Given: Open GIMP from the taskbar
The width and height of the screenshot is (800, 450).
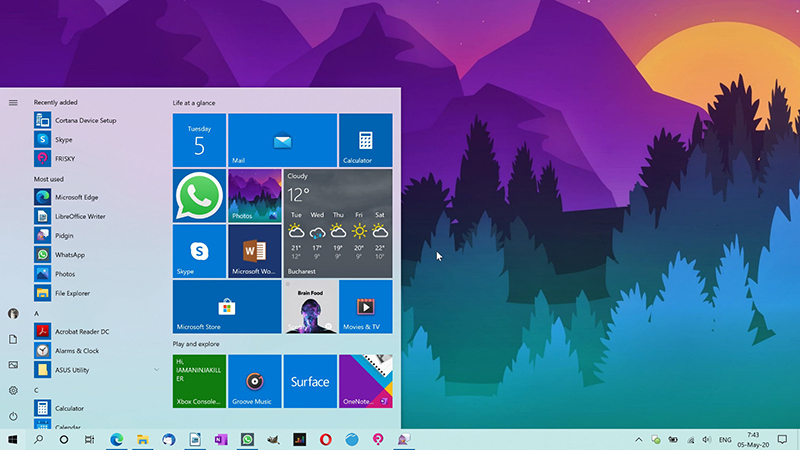Looking at the screenshot, I should tap(273, 439).
